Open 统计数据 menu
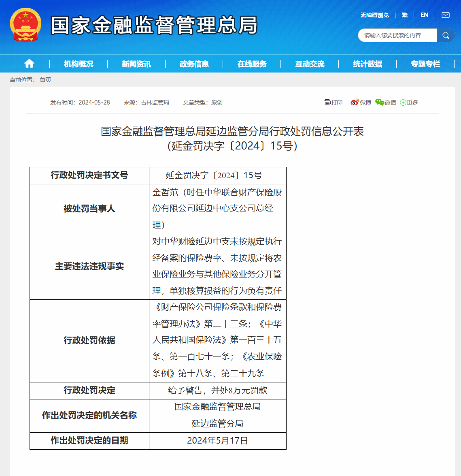461x476 pixels. pos(368,64)
